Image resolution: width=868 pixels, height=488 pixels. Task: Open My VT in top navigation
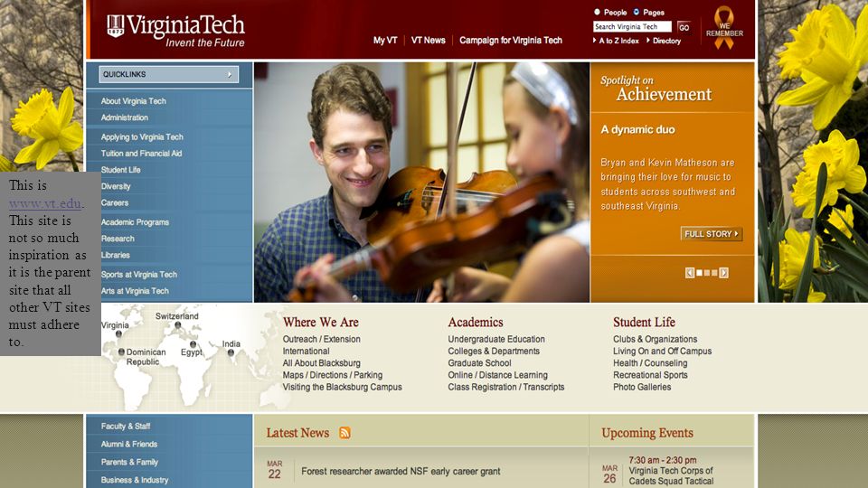(x=385, y=41)
